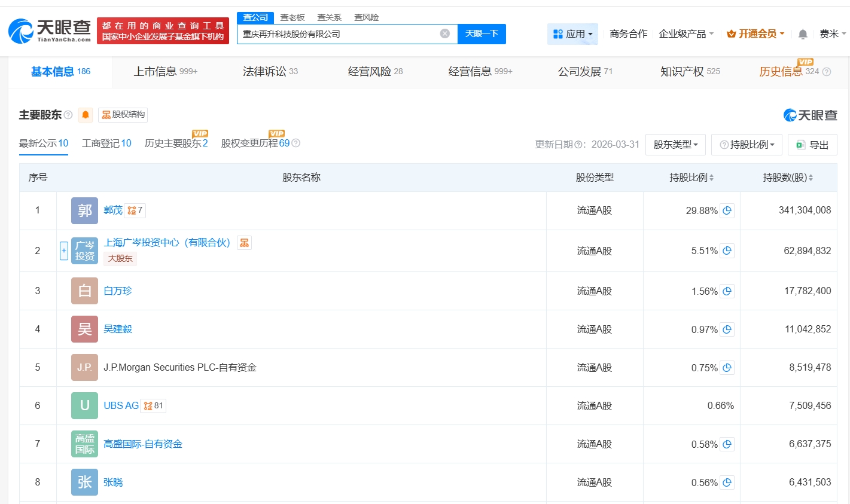Click the help icon after 股权变更历程 69
Viewport: 850px width, 504px height.
[295, 143]
